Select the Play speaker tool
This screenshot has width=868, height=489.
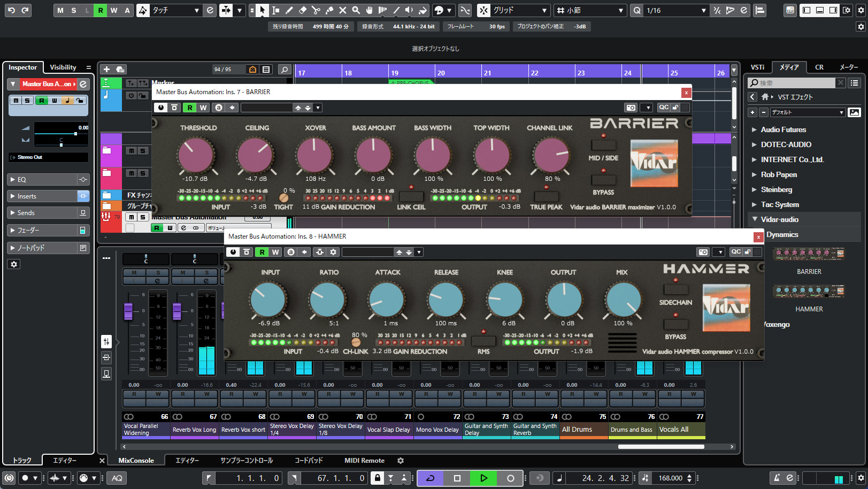[x=409, y=10]
